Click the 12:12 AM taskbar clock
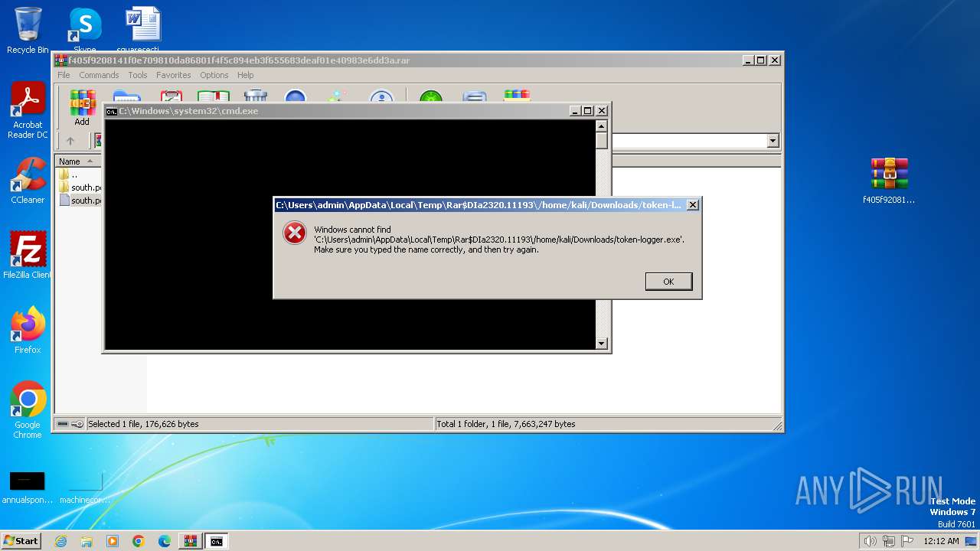980x551 pixels. pyautogui.click(x=941, y=541)
